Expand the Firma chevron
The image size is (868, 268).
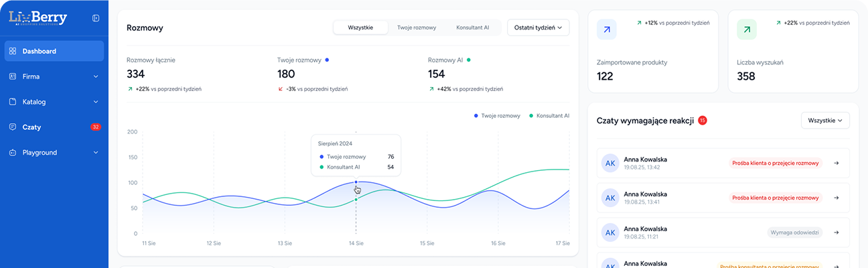coord(96,76)
